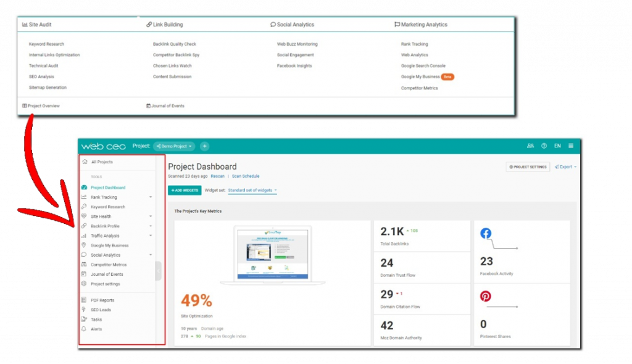Expand the Site Health submenu arrow

[151, 217]
